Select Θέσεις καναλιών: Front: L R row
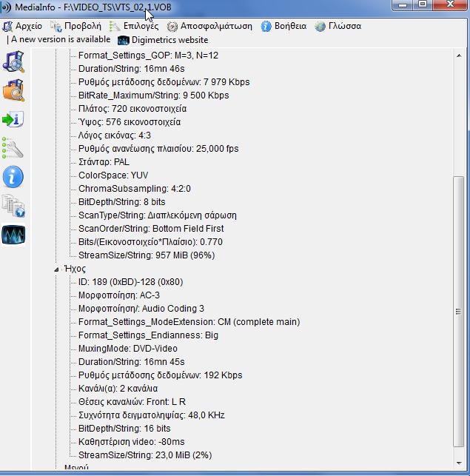Viewport: 470px width, 476px height. (x=132, y=402)
